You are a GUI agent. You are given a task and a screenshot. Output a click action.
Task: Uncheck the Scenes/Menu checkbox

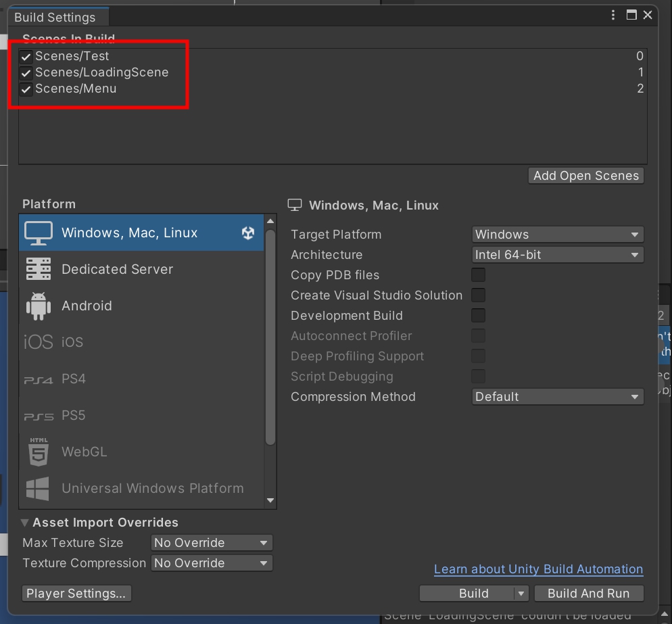tap(26, 89)
